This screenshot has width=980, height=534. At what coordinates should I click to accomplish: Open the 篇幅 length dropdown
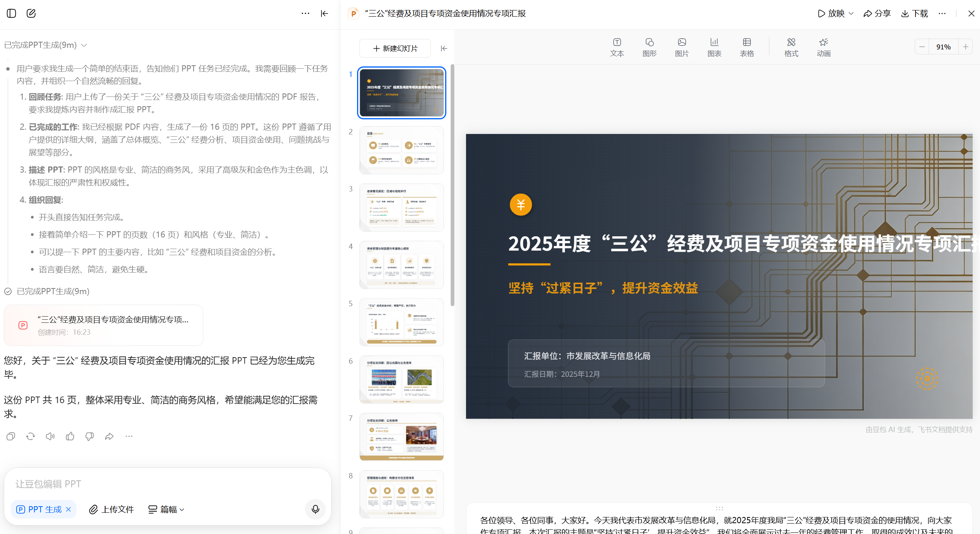(x=167, y=509)
